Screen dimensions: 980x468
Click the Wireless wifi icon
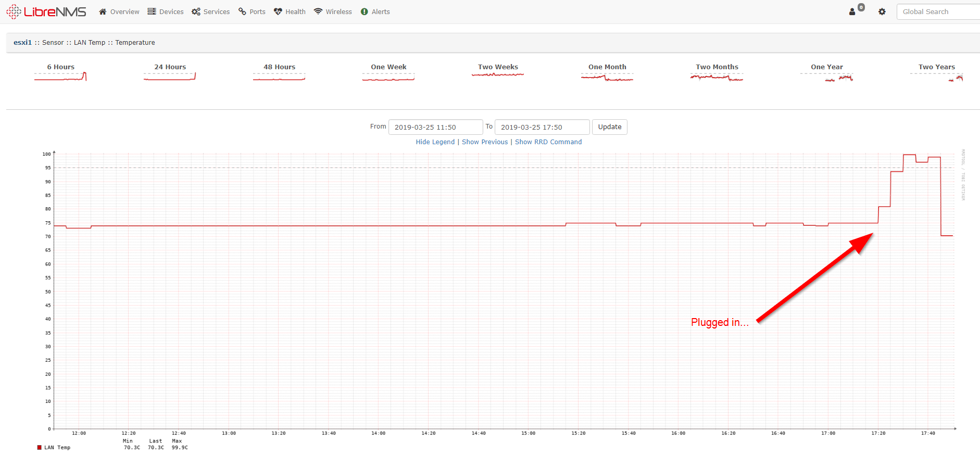point(318,11)
